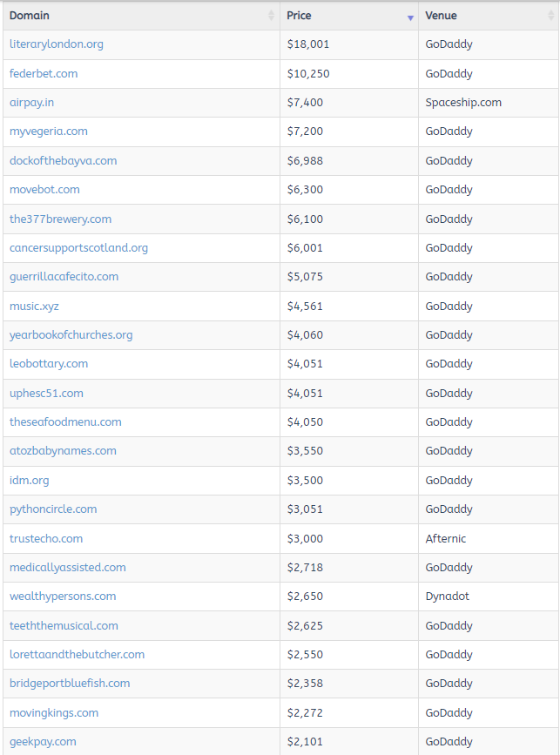Click the Price column sort arrow

coord(410,17)
